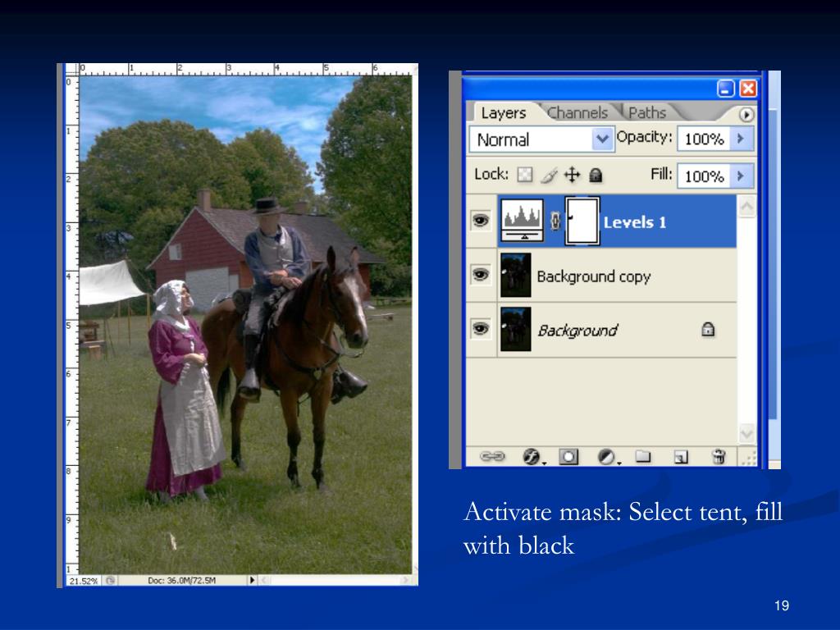Select the Background layer name
This screenshot has width=840, height=630.
(577, 331)
